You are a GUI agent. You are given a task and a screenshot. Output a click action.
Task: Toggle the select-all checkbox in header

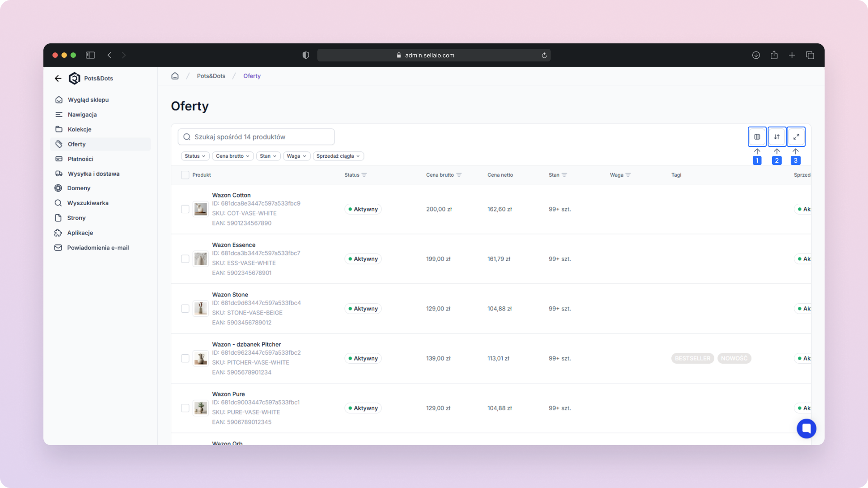tap(185, 175)
